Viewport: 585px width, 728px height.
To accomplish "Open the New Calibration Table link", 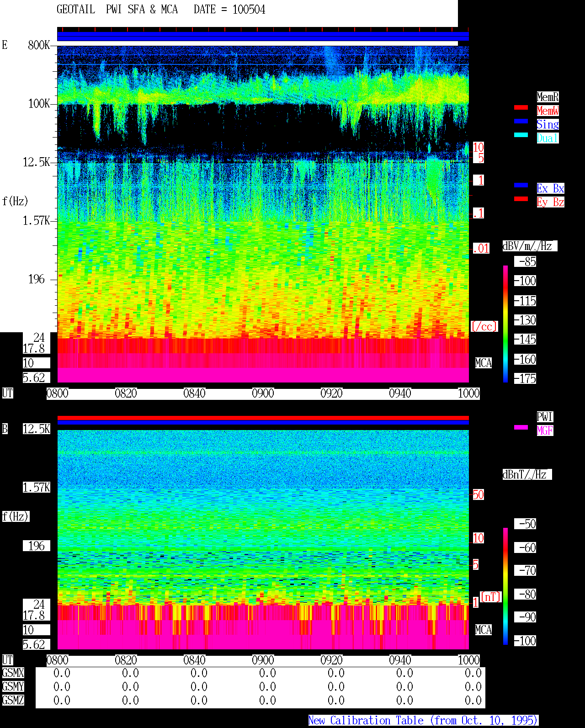I will [x=423, y=721].
